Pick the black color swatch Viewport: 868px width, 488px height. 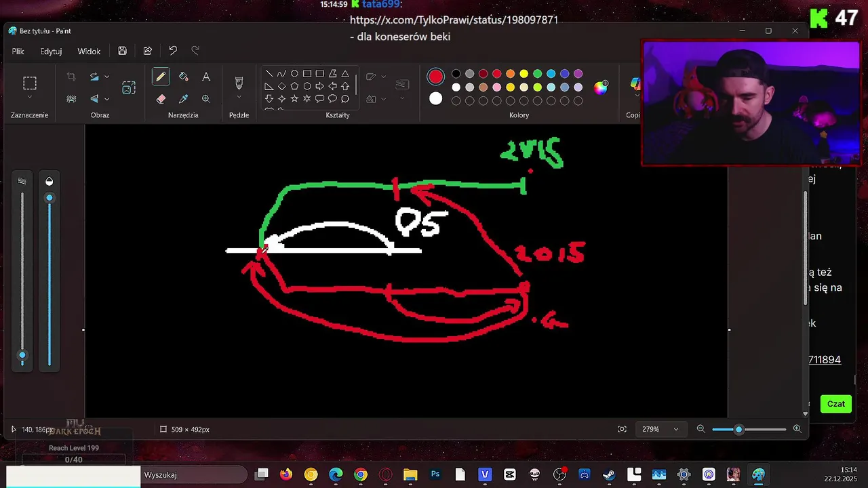click(x=456, y=74)
